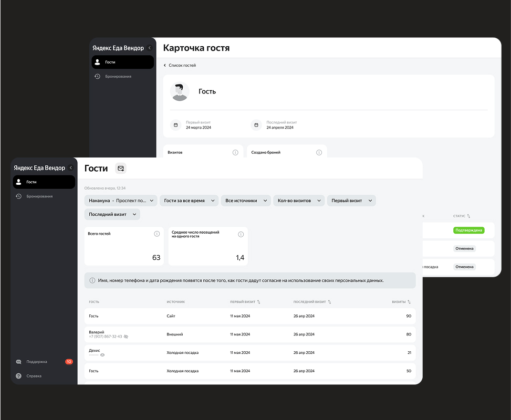Click Внешний source in Валерий row
The width and height of the screenshot is (511, 420).
[175, 334]
